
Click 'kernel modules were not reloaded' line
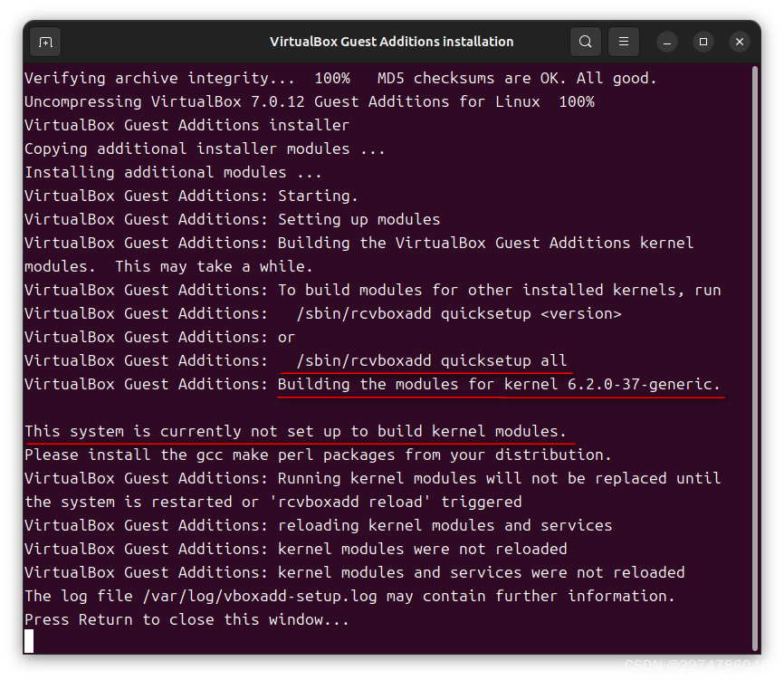point(295,549)
